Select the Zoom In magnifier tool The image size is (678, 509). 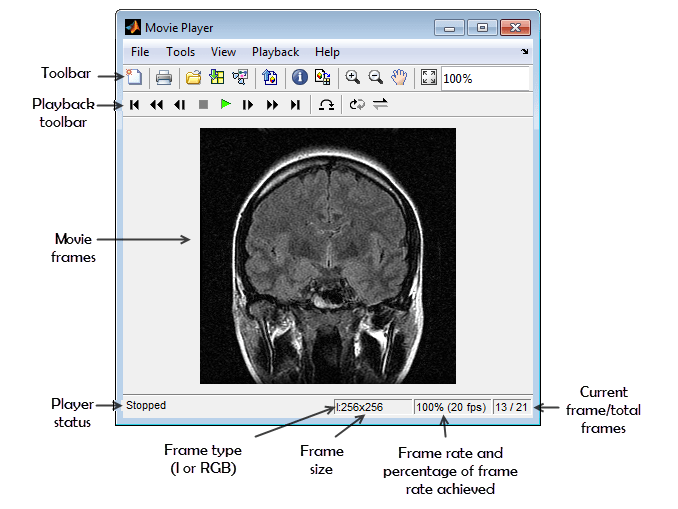(x=352, y=77)
